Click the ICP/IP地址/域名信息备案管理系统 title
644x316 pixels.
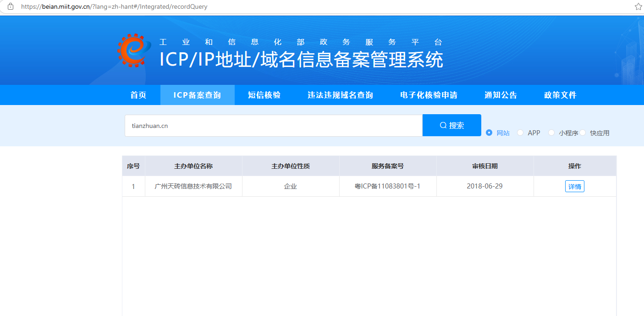301,60
